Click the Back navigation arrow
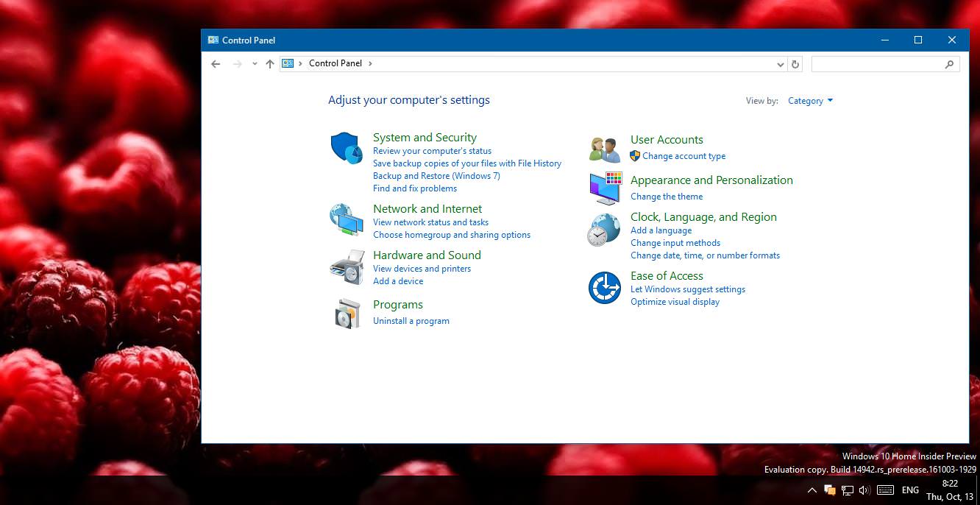The height and width of the screenshot is (505, 980). click(x=216, y=64)
